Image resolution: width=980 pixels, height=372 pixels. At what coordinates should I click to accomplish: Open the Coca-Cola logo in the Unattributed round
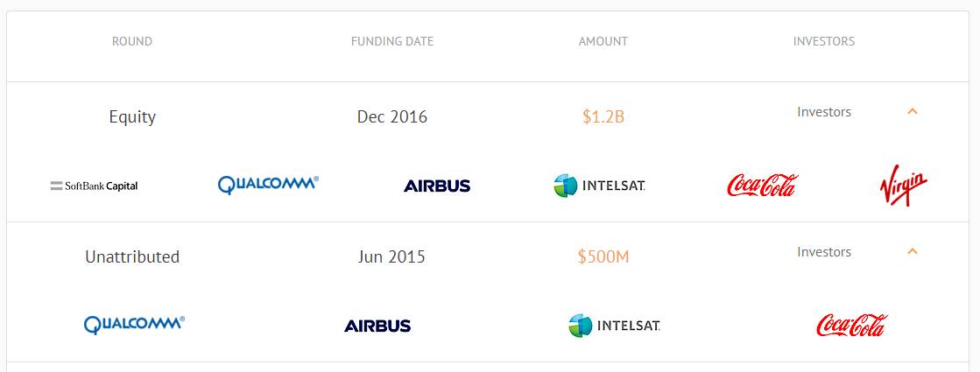(x=852, y=326)
